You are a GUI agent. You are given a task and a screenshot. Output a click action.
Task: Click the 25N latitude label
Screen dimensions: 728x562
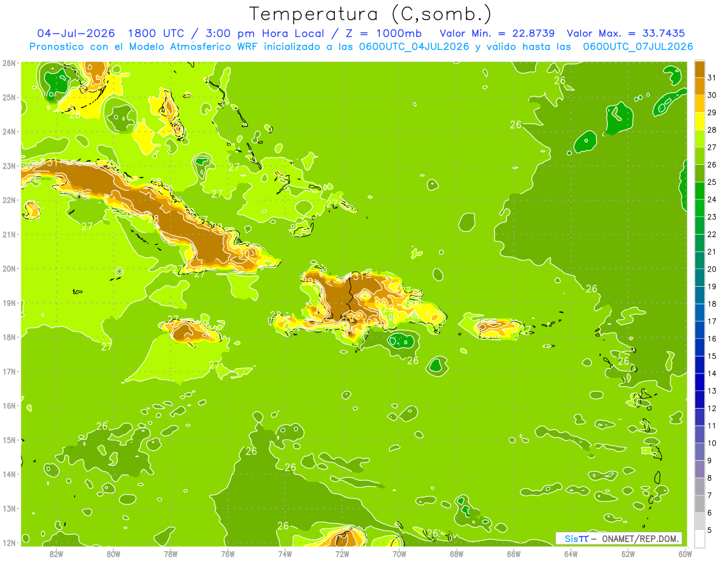click(x=9, y=97)
